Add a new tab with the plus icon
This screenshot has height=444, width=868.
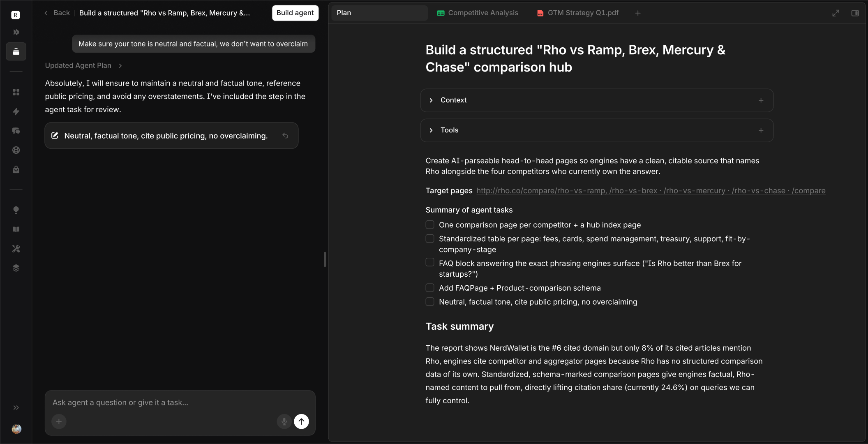coord(638,13)
